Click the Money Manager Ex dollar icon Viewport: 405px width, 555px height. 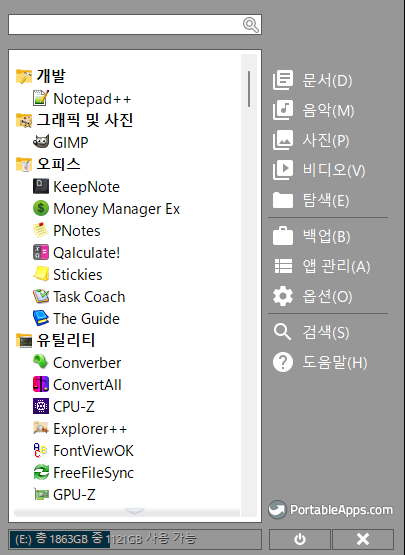[x=41, y=208]
